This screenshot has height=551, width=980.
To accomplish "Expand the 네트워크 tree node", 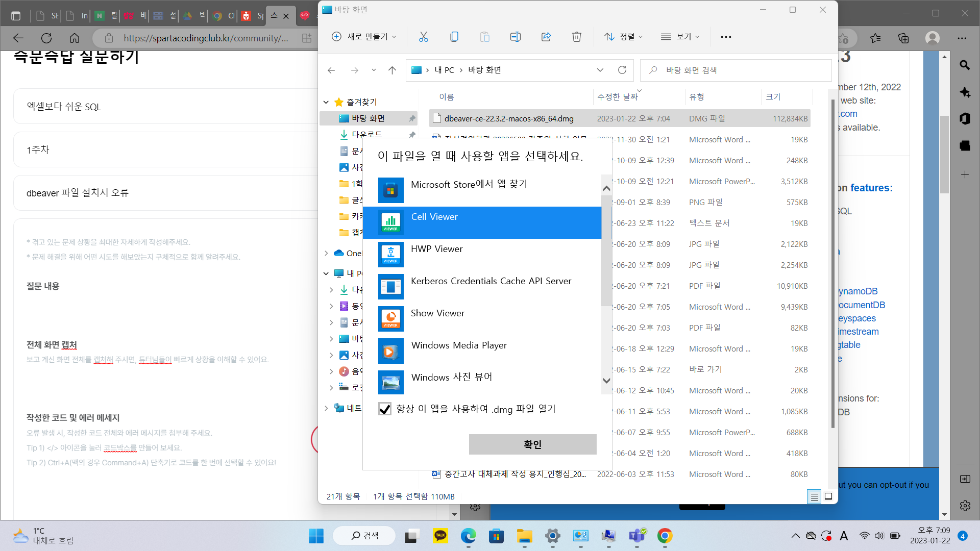I will [326, 408].
